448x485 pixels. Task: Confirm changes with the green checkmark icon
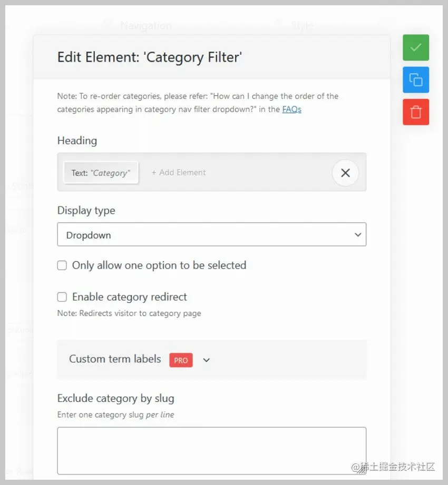(416, 47)
